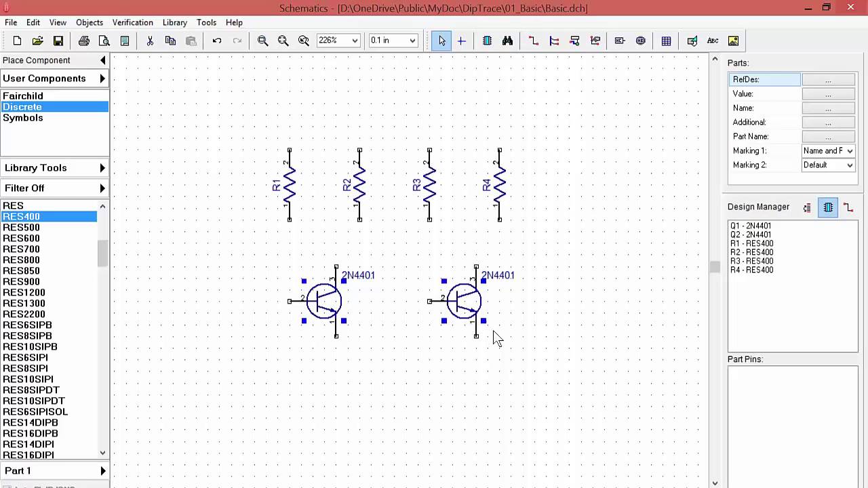Select the place text tool
This screenshot has height=488, width=868.
[x=713, y=41]
